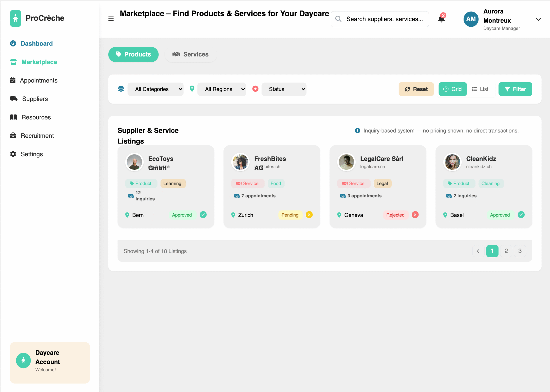Expand the Status dropdown
Image resolution: width=550 pixels, height=392 pixels.
(x=284, y=89)
